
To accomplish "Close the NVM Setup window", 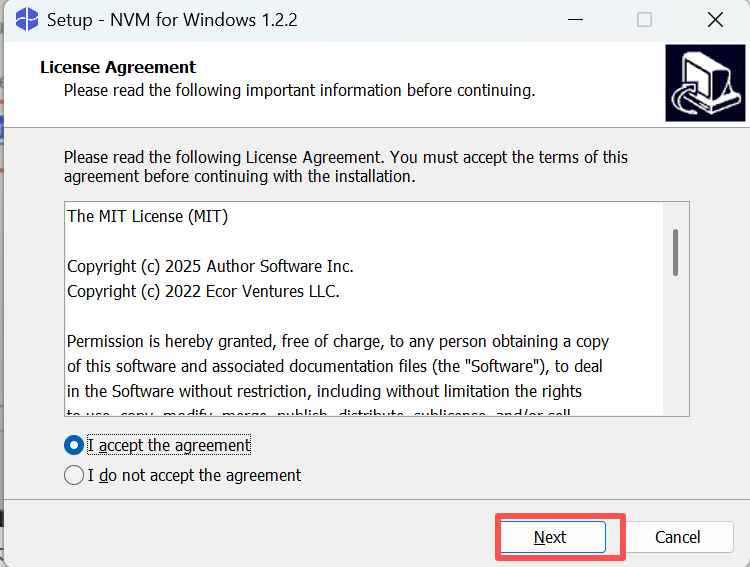I will point(715,20).
